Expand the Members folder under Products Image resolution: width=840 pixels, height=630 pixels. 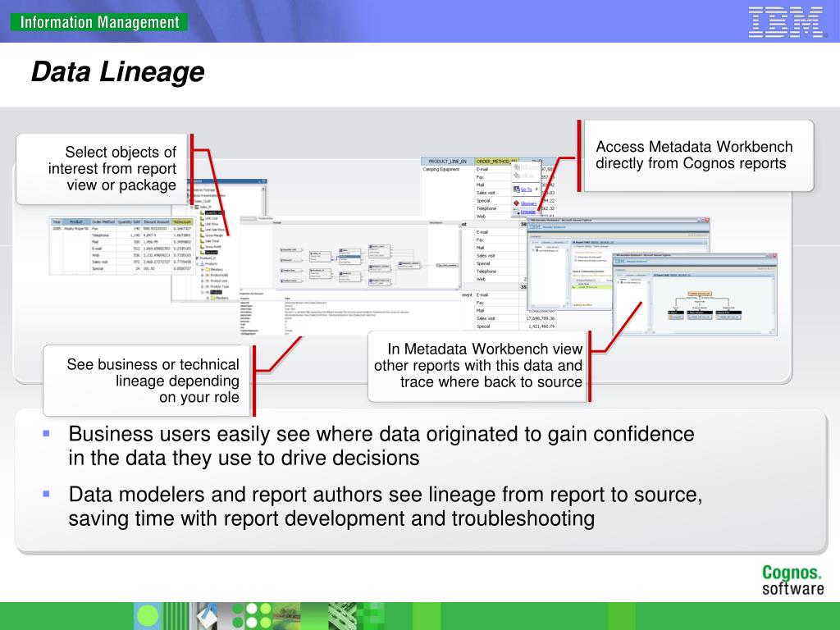(203, 269)
